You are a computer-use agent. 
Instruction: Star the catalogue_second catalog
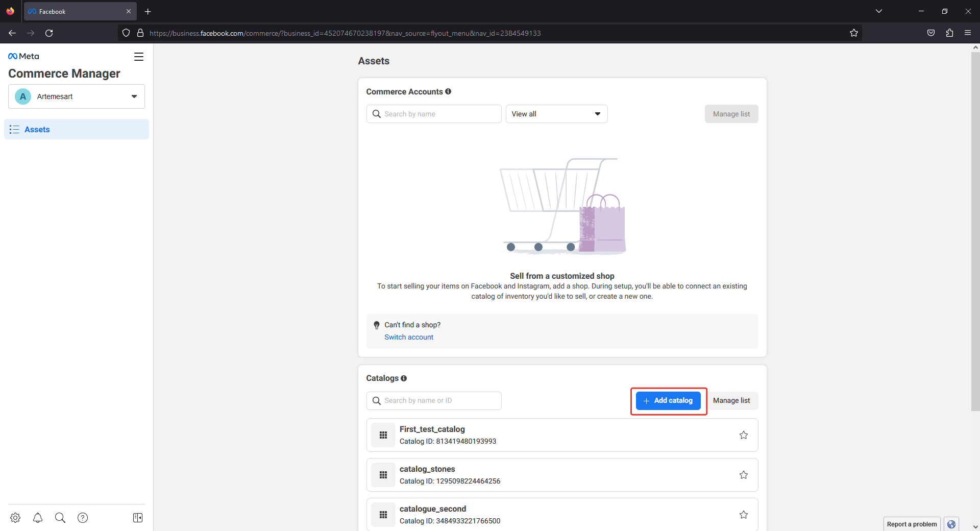click(x=744, y=515)
